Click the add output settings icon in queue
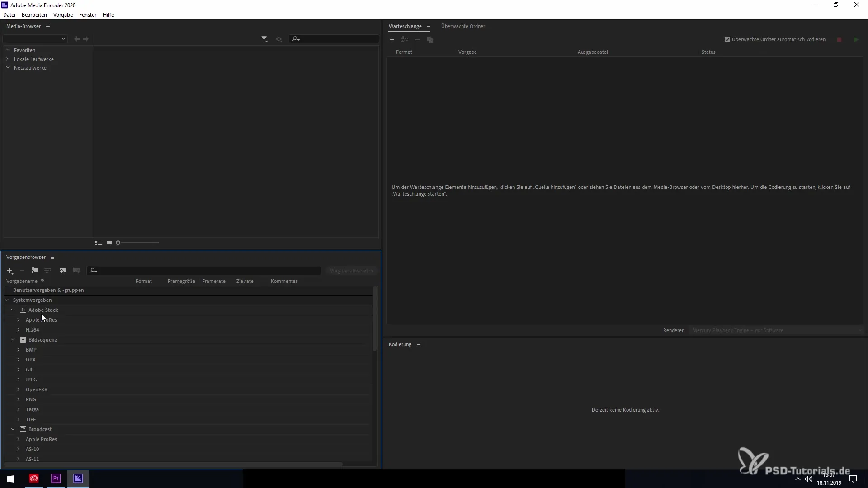 [x=405, y=40]
